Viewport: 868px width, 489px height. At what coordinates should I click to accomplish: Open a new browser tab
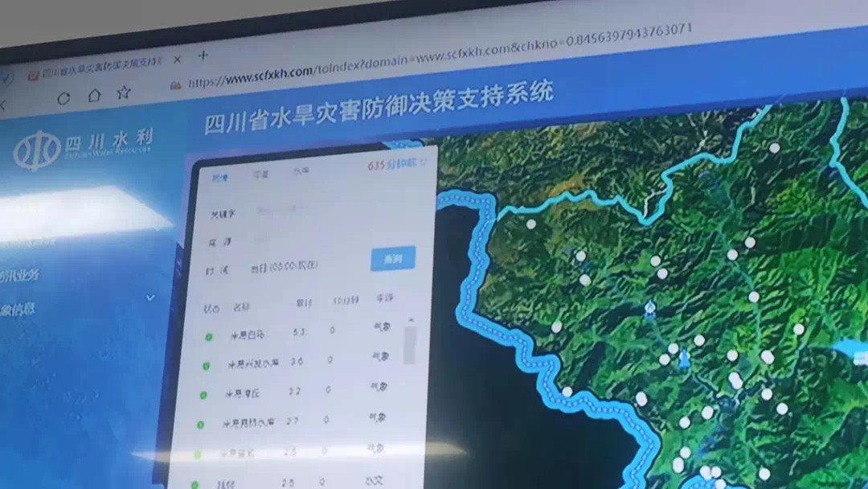point(203,55)
